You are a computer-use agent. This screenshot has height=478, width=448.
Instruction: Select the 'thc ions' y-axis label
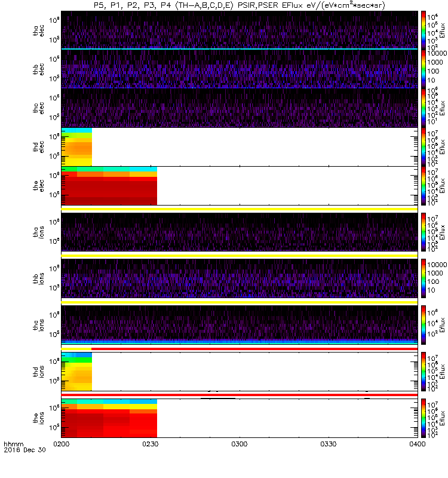[39, 325]
